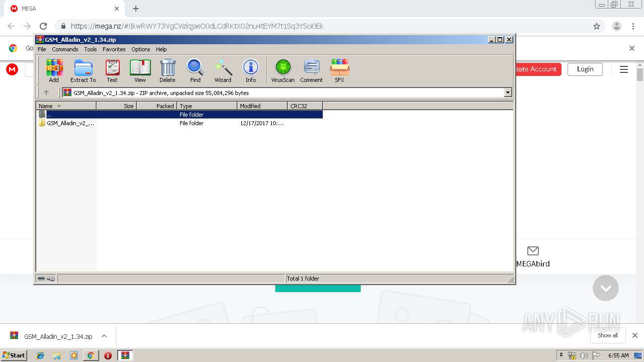Close the downloads bar

[635, 335]
